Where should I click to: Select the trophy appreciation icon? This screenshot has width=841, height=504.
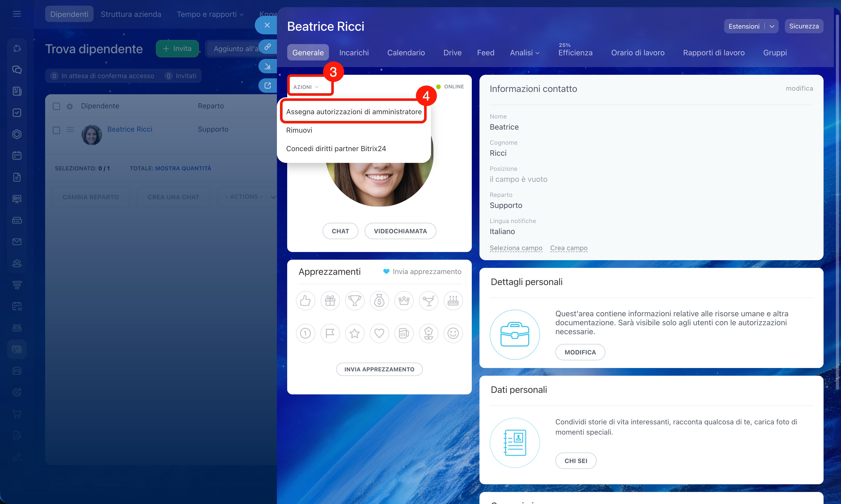(355, 301)
